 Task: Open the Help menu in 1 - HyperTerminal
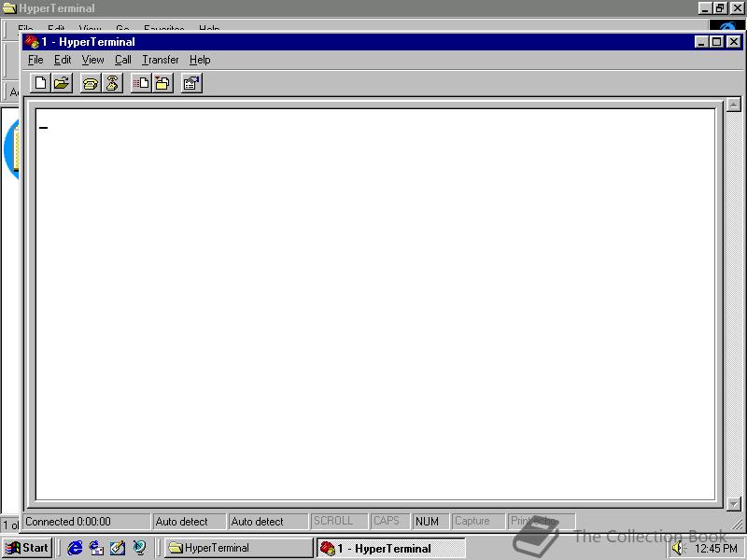200,60
